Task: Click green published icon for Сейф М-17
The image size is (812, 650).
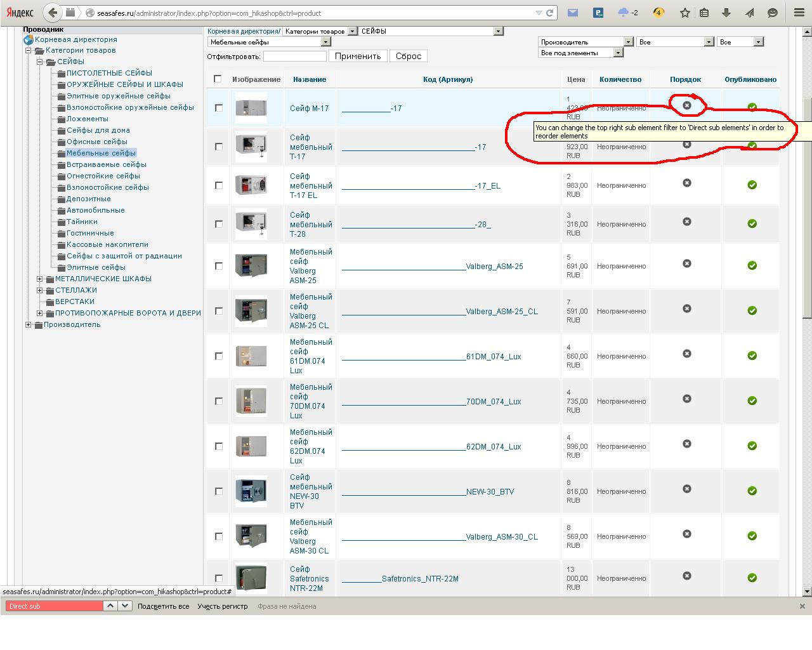Action: point(752,107)
